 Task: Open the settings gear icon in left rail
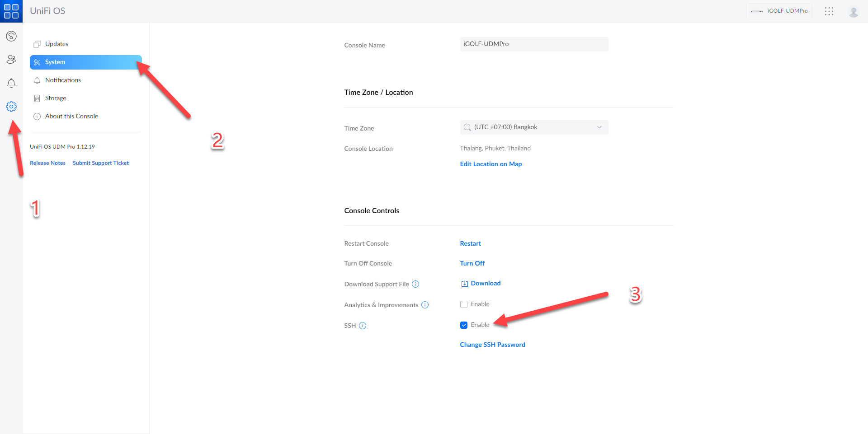tap(11, 107)
